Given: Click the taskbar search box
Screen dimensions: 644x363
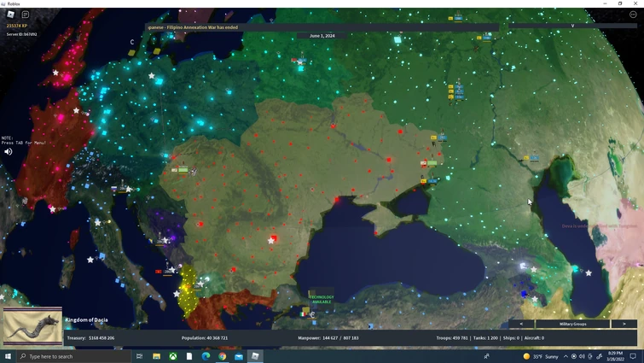Looking at the screenshot, I should [74, 356].
